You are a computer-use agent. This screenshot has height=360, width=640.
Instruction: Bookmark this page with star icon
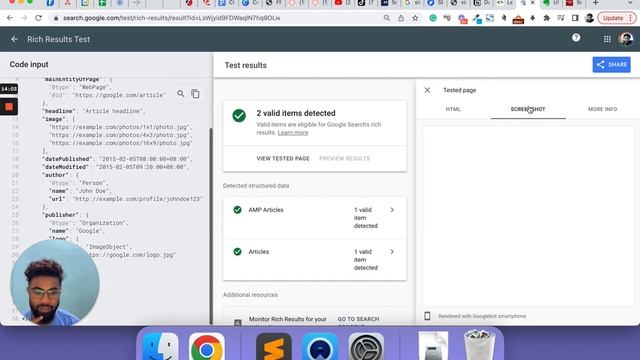tap(415, 18)
